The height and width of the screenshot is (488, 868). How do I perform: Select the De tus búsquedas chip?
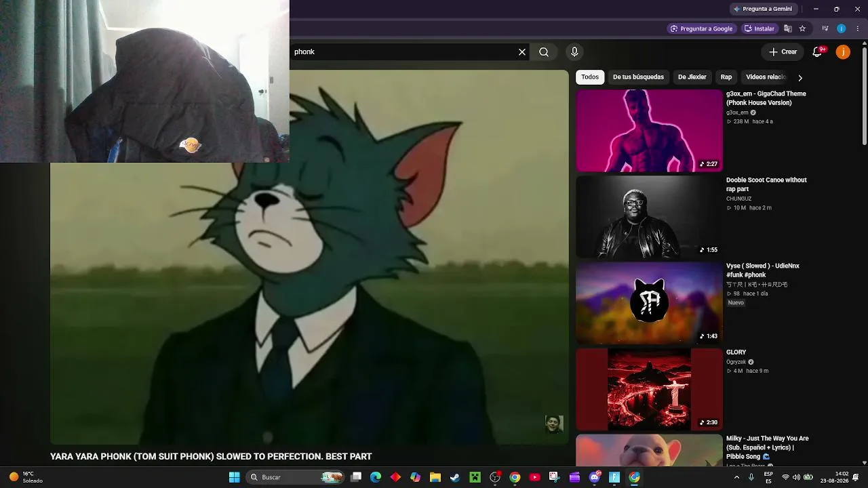pyautogui.click(x=638, y=77)
